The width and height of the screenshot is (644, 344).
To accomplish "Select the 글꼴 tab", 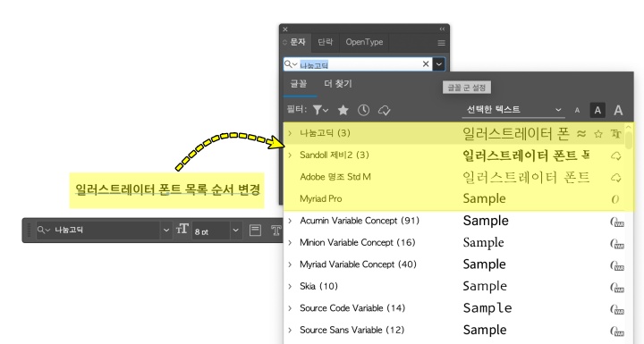I will pyautogui.click(x=299, y=84).
